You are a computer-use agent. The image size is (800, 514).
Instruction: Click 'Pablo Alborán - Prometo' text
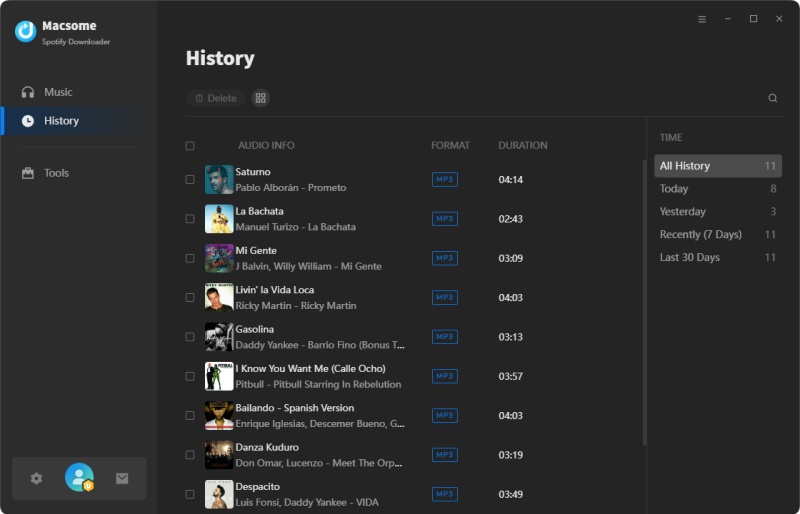coord(291,188)
